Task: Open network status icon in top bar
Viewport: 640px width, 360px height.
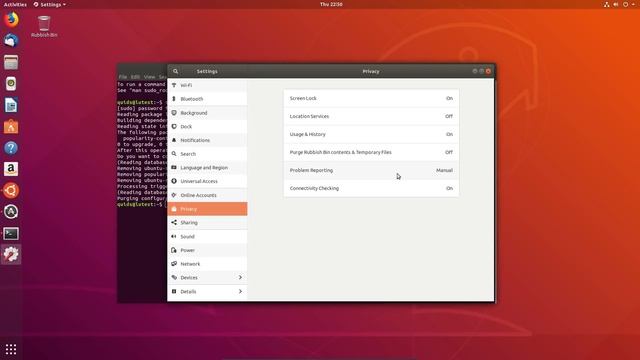Action: coord(607,4)
